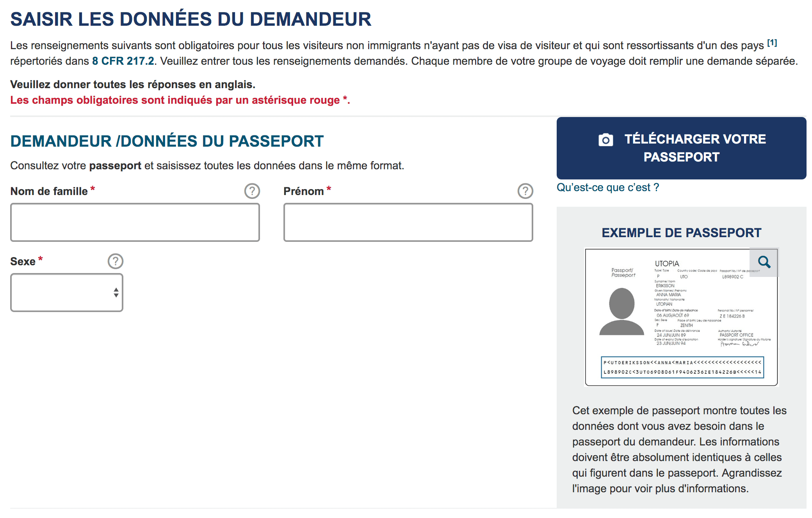
Task: Click the help icon beside Nom de famille
Action: [252, 191]
